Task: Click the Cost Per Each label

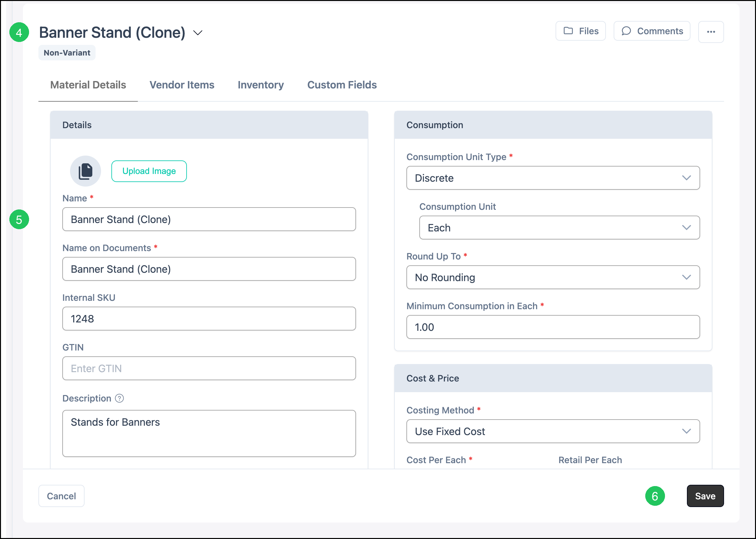Action: click(x=436, y=460)
